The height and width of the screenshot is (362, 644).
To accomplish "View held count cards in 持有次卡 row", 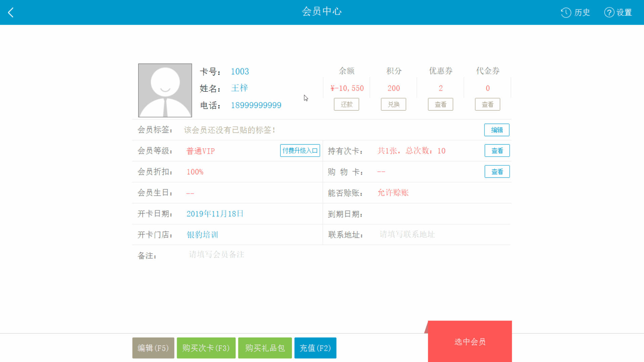I will pyautogui.click(x=497, y=151).
